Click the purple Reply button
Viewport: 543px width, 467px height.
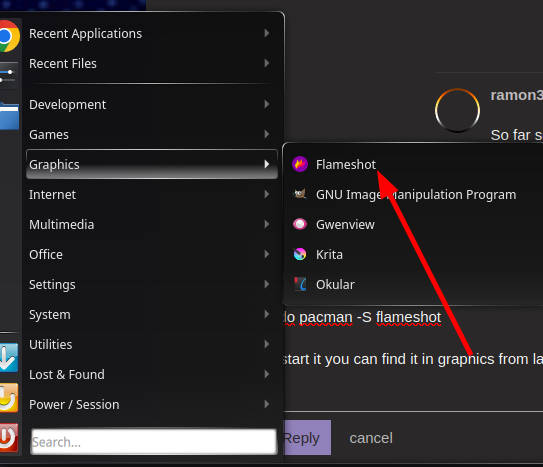[x=308, y=438]
